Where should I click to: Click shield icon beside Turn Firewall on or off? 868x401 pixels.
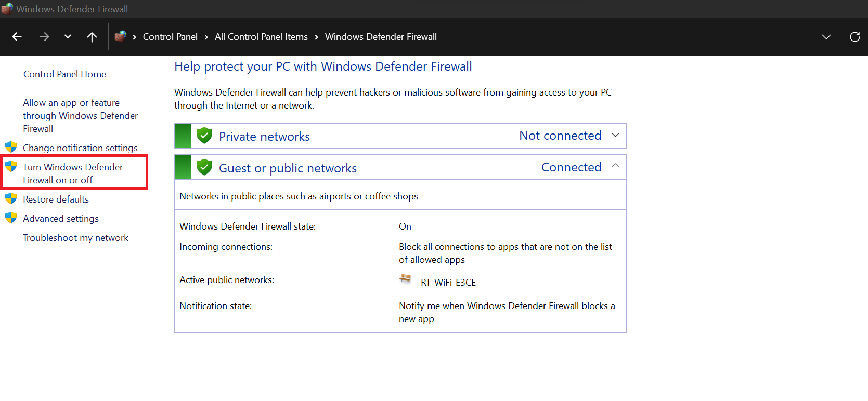tap(11, 167)
